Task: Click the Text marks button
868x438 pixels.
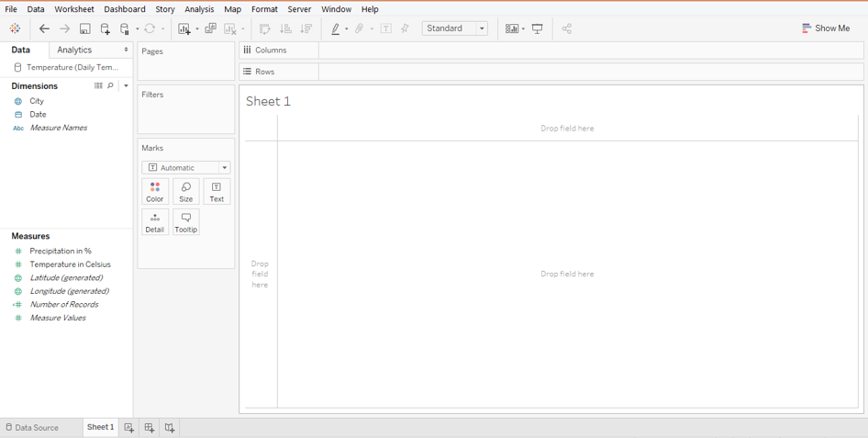Action: pyautogui.click(x=217, y=192)
